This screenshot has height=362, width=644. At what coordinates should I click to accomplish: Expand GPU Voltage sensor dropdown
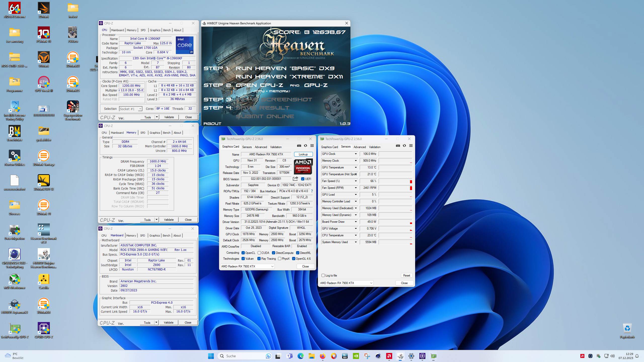tap(356, 229)
